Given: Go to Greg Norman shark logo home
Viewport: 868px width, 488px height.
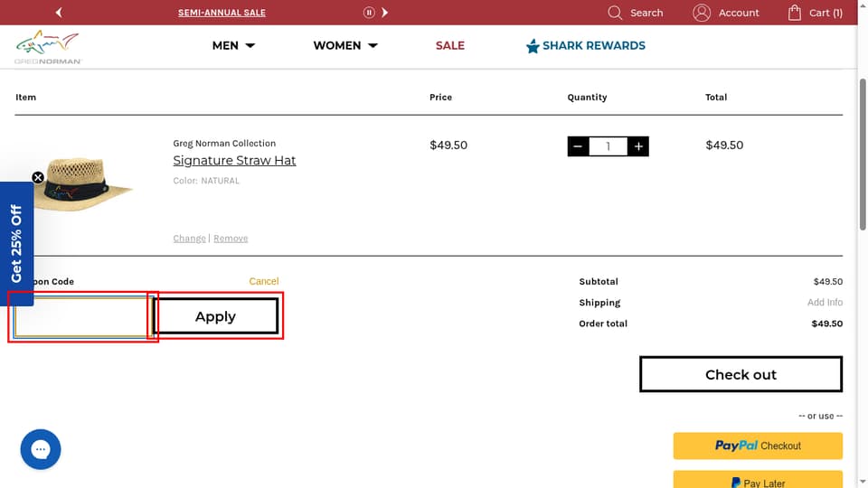Looking at the screenshot, I should [48, 46].
